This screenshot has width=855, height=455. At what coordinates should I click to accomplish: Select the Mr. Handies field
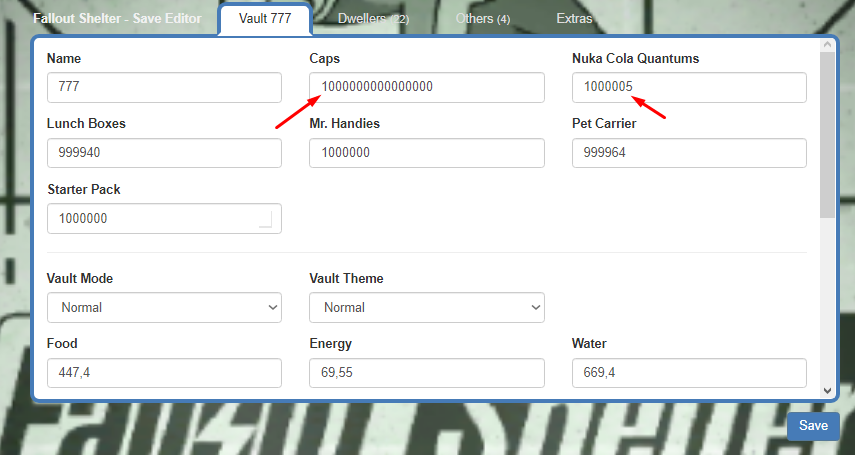(426, 153)
